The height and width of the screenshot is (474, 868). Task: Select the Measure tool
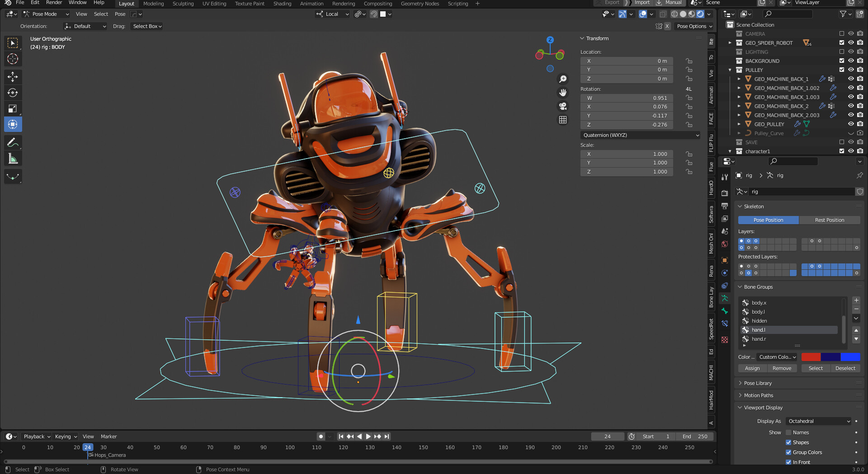coord(13,158)
